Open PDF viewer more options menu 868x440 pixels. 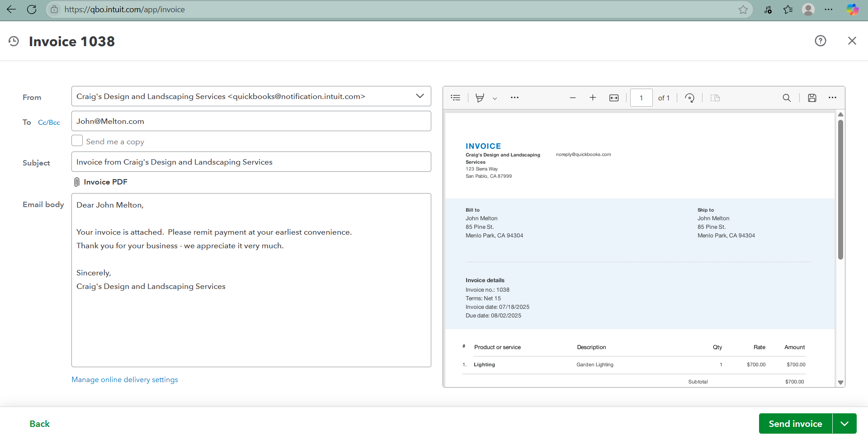click(x=832, y=98)
